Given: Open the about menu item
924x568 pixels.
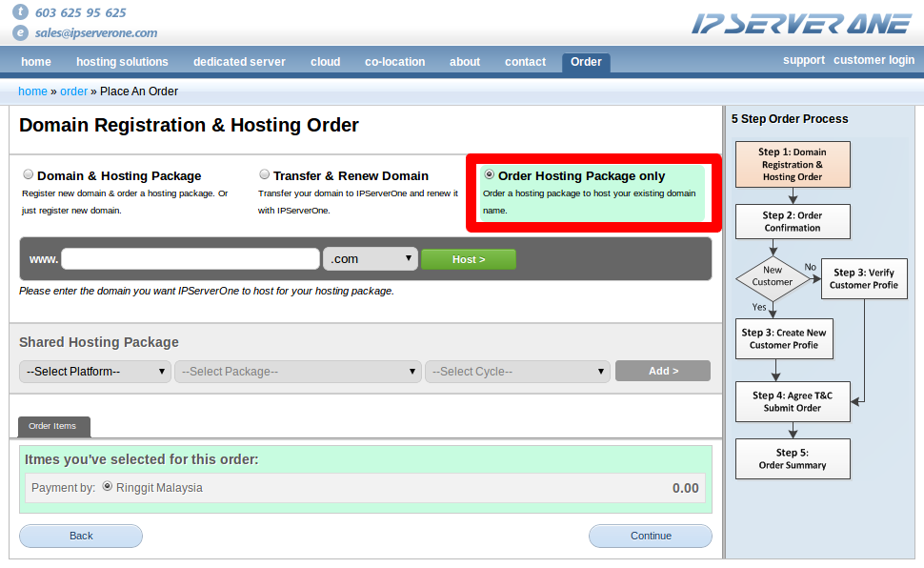Looking at the screenshot, I should pos(465,62).
